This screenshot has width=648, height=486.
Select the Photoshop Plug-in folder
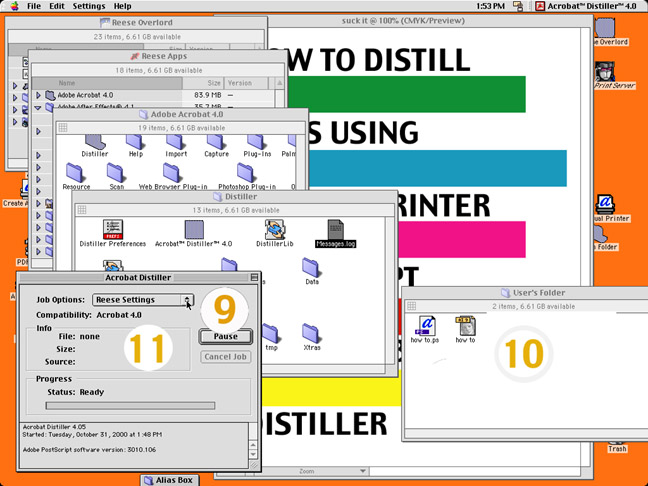pos(247,176)
